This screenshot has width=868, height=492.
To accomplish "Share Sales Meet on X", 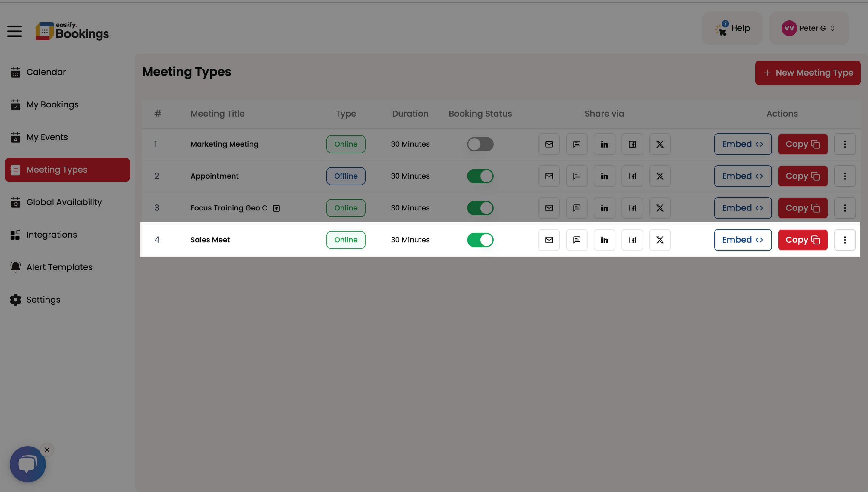I will [x=660, y=240].
